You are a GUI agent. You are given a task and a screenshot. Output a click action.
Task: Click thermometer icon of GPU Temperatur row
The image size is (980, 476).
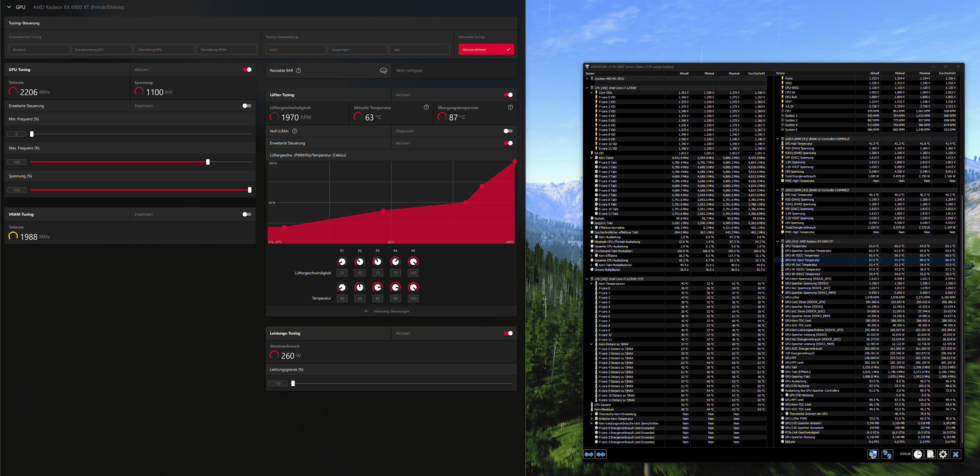click(x=783, y=246)
